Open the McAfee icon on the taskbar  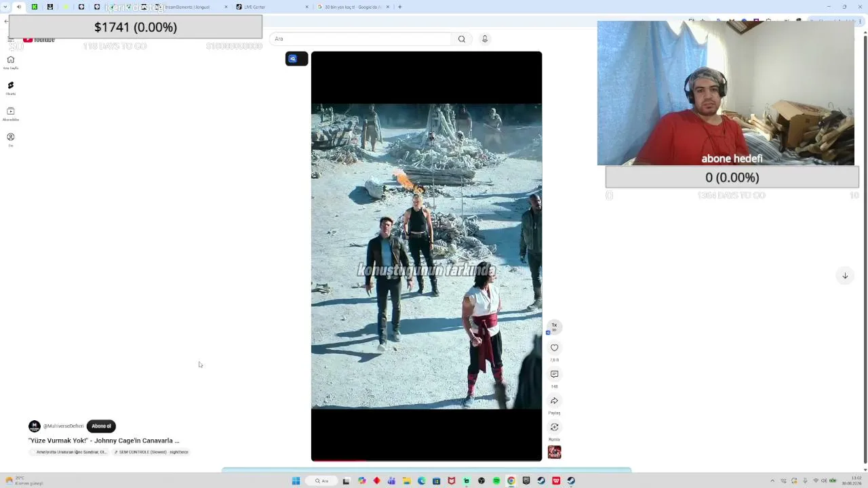point(452,481)
